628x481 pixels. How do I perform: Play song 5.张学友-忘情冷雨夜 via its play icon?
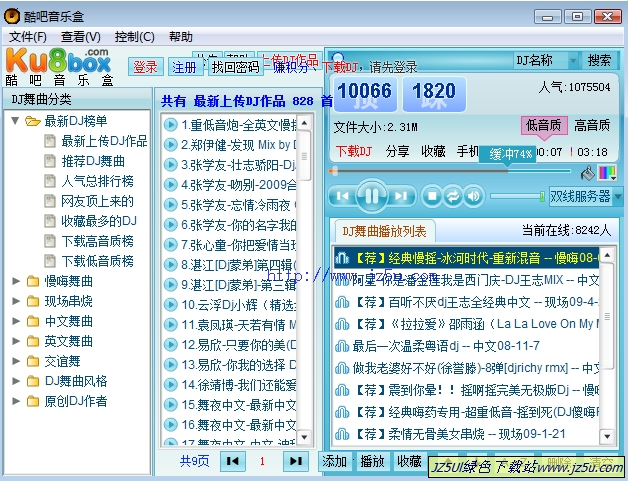coord(171,205)
